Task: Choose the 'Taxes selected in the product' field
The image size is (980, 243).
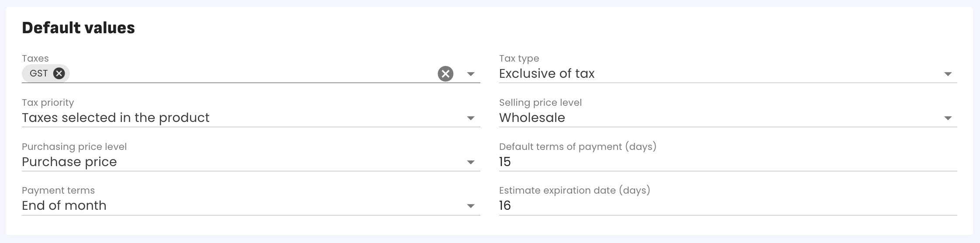Action: (116, 118)
